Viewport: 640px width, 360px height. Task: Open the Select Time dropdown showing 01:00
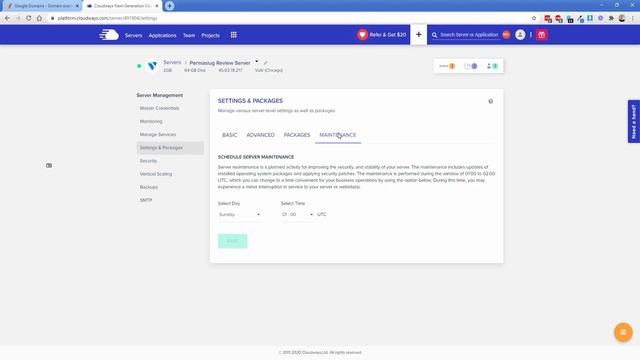pyautogui.click(x=297, y=214)
